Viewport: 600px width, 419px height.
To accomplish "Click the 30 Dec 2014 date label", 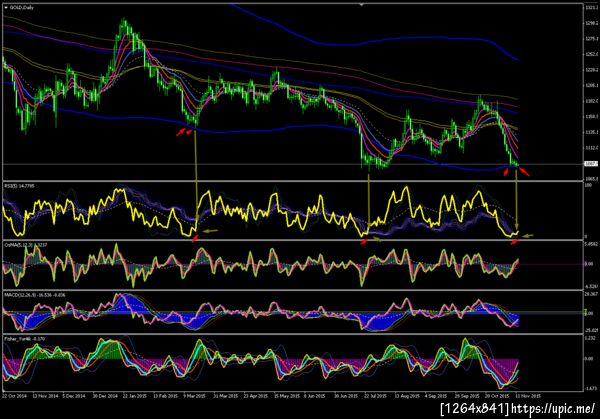I will tap(105, 396).
